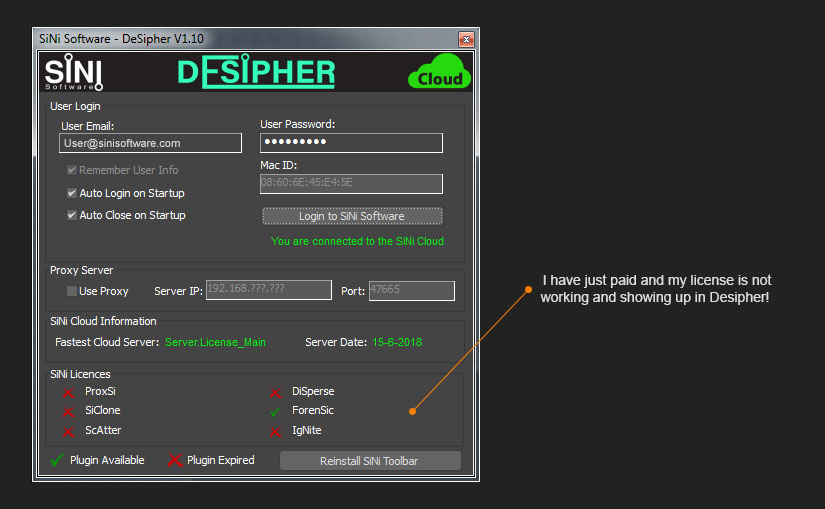Click the Server IP field

click(269, 290)
